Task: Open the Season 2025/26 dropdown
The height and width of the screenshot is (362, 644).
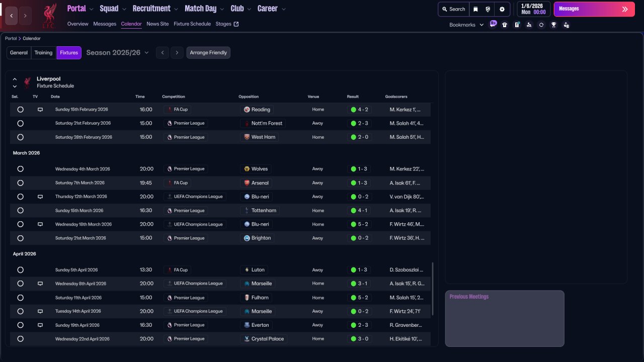Action: click(x=118, y=53)
